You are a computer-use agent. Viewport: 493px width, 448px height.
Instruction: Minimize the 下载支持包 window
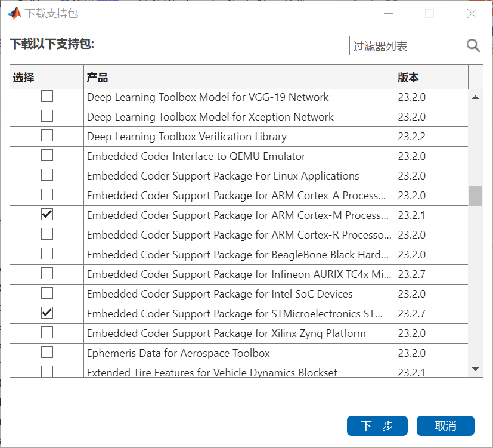(x=389, y=14)
